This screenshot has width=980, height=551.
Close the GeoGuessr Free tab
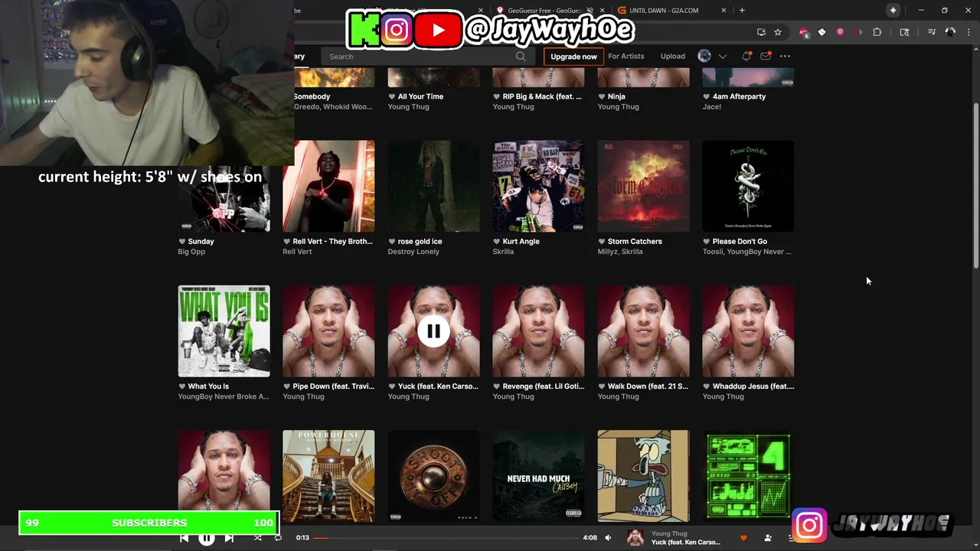(x=604, y=10)
